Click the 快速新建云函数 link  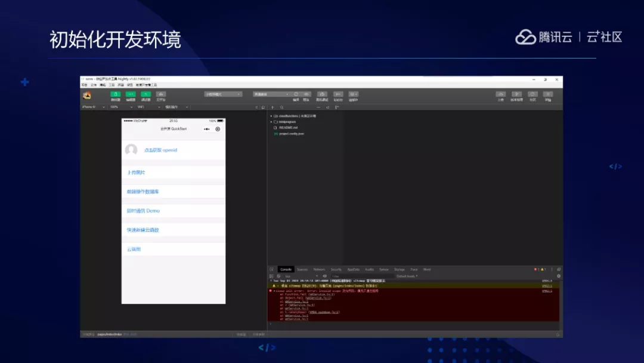click(x=143, y=230)
